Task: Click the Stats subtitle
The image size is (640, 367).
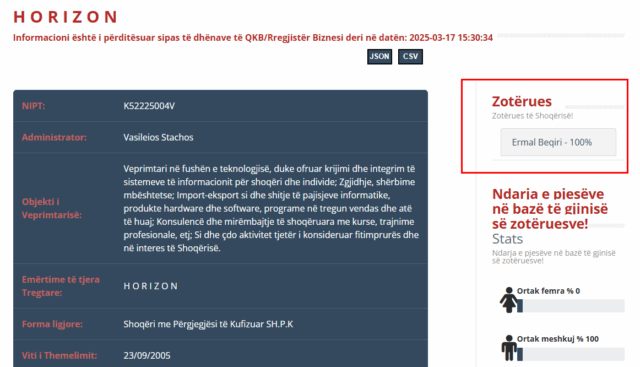Action: [x=507, y=239]
